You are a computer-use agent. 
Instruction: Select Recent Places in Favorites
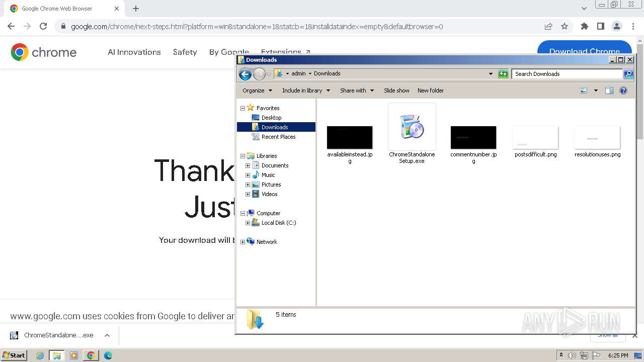[x=278, y=137]
